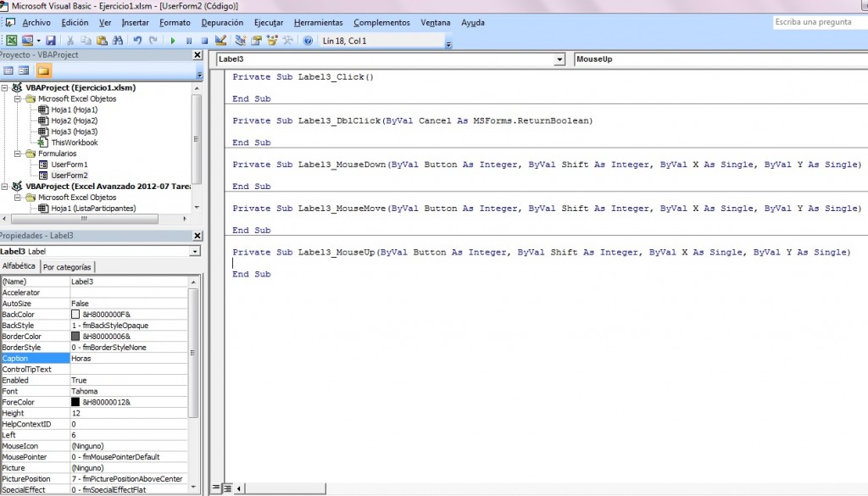Click project tree horizontal scrollbar thumb
868x496 pixels.
pyautogui.click(x=85, y=219)
